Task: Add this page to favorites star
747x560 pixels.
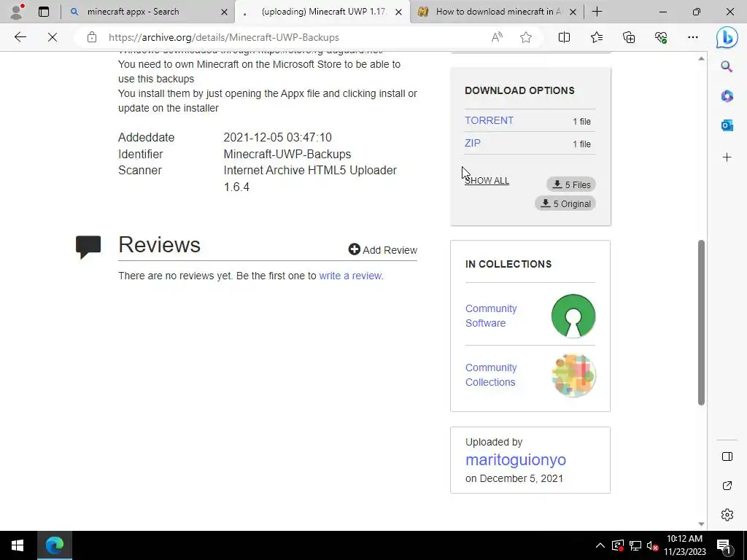Action: pyautogui.click(x=526, y=37)
